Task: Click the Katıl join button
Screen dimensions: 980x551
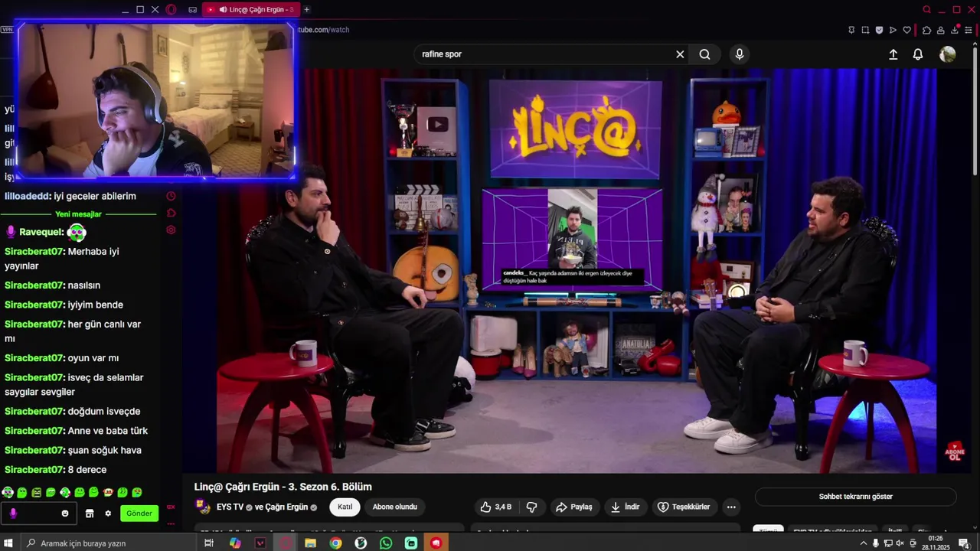Action: click(345, 507)
